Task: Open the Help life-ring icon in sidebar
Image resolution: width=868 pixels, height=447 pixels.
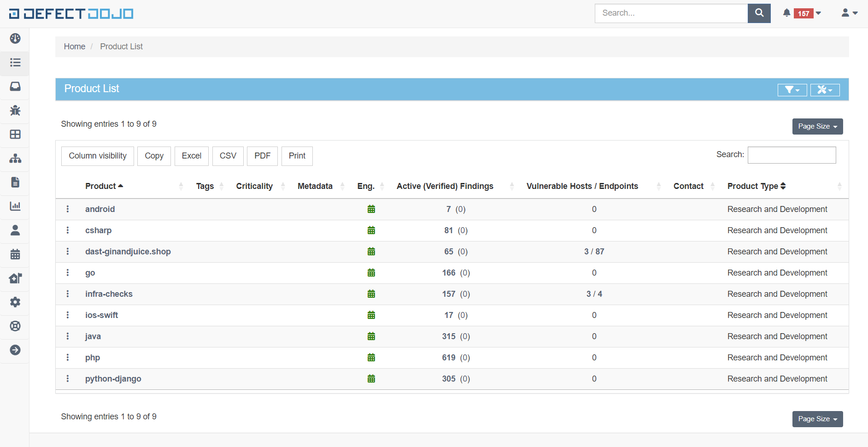Action: tap(15, 326)
